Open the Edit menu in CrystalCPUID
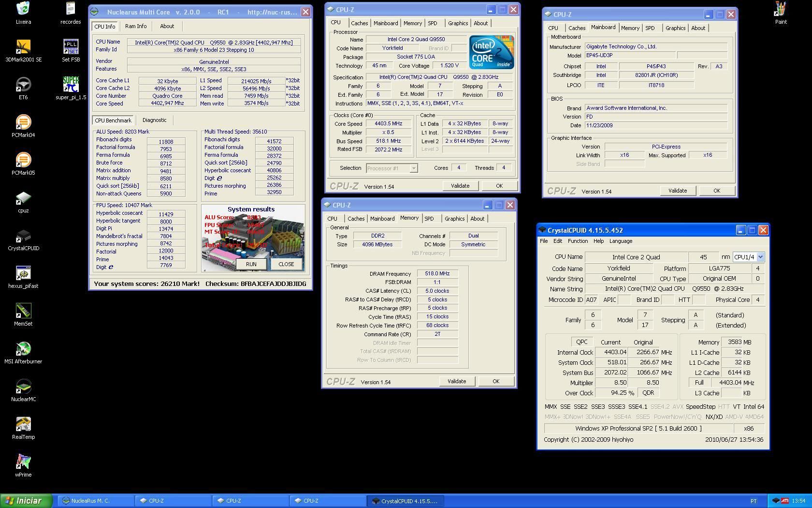The height and width of the screenshot is (508, 812). (x=558, y=241)
